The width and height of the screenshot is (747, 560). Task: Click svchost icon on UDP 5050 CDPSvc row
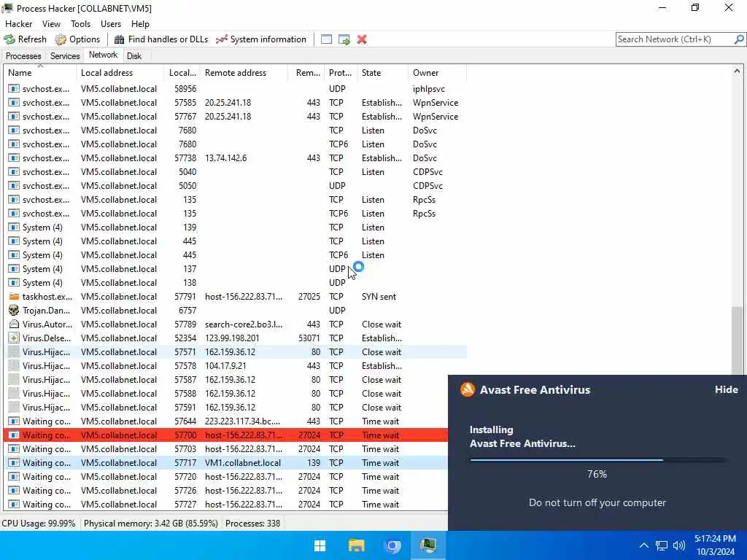pyautogui.click(x=15, y=186)
